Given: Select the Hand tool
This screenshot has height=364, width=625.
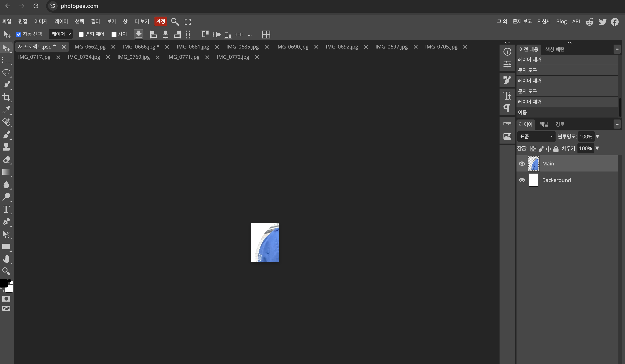Looking at the screenshot, I should pos(7,259).
